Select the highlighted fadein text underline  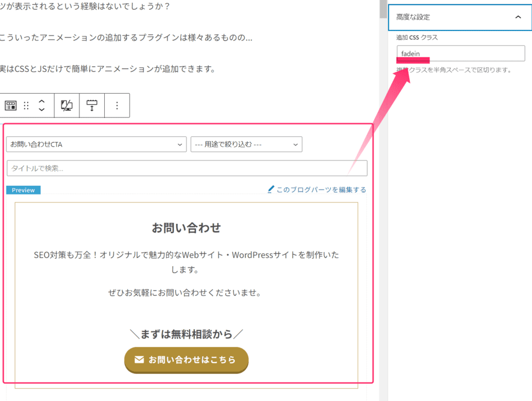point(413,61)
